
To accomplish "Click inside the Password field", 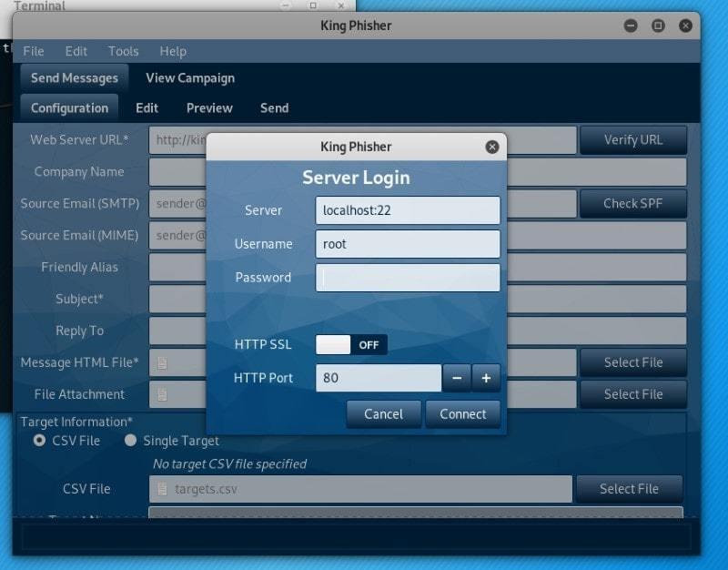I will (407, 278).
